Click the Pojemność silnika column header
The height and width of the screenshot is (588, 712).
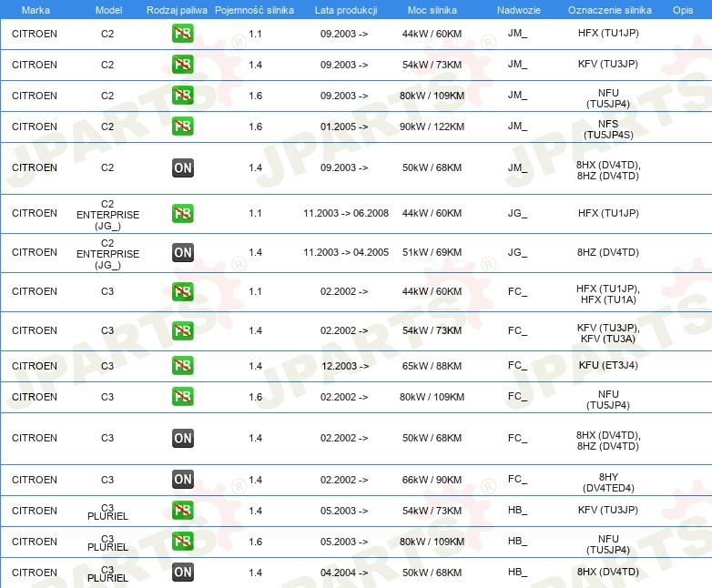tap(254, 10)
